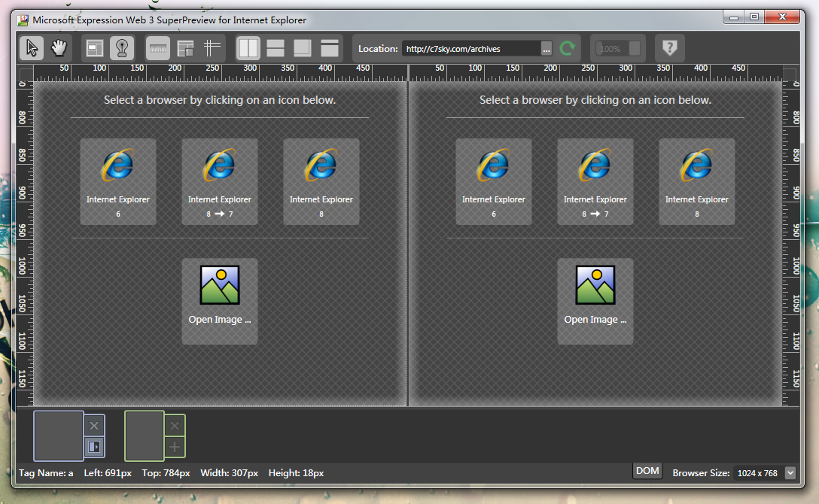The height and width of the screenshot is (504, 819).
Task: Choose Internet Explorer 8 in right pane
Action: click(x=697, y=181)
